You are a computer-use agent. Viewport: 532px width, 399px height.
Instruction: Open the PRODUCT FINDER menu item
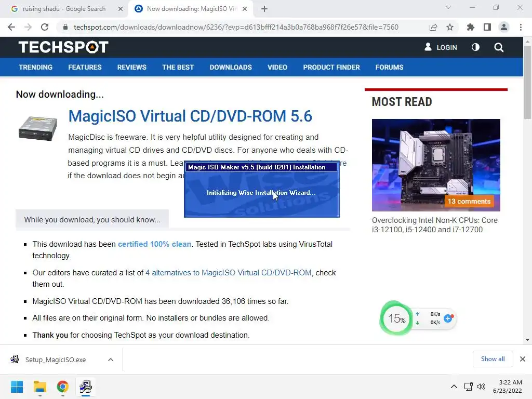click(x=331, y=67)
